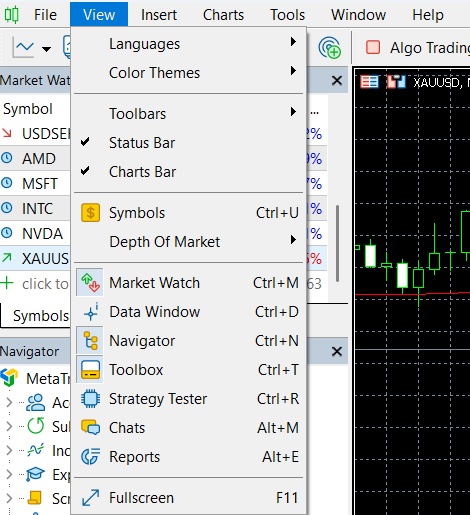Click Fullscreen arrows icon
This screenshot has height=515, width=470.
pos(90,498)
